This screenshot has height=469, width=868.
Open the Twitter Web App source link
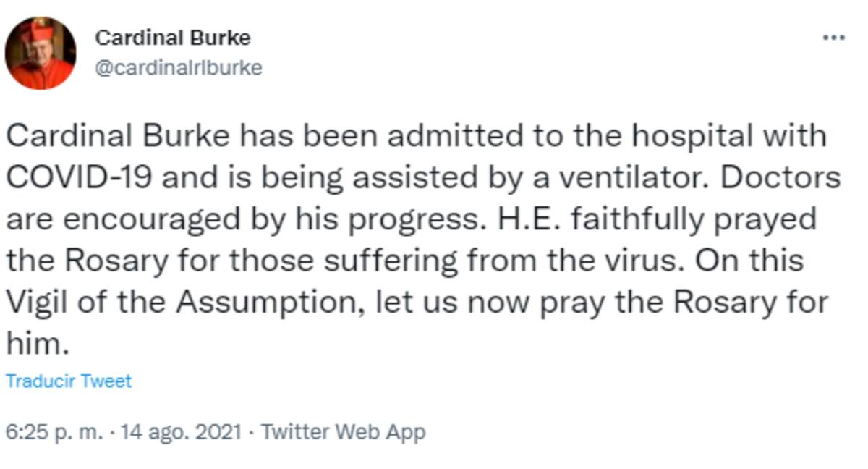(x=343, y=433)
